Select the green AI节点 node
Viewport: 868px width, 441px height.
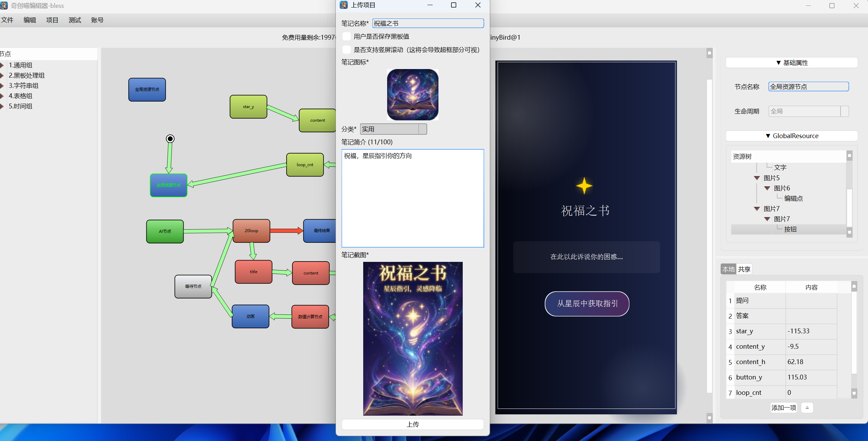coord(165,231)
